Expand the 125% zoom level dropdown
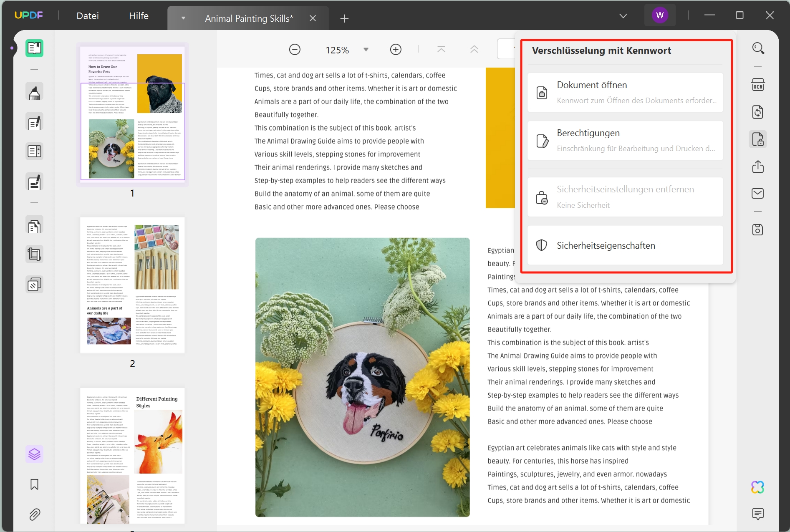Screen dimensions: 790x532 pyautogui.click(x=366, y=50)
